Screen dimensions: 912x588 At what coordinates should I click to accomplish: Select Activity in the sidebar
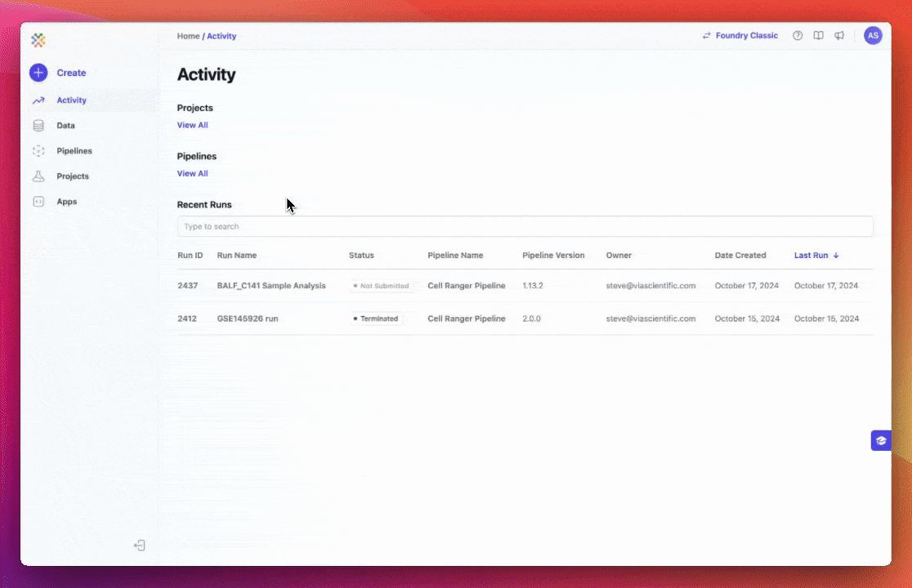[x=71, y=100]
